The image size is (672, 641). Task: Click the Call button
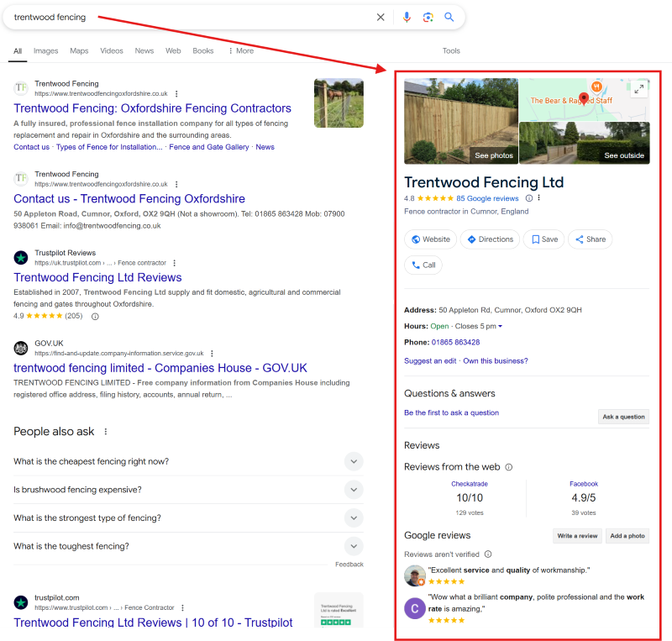[423, 265]
